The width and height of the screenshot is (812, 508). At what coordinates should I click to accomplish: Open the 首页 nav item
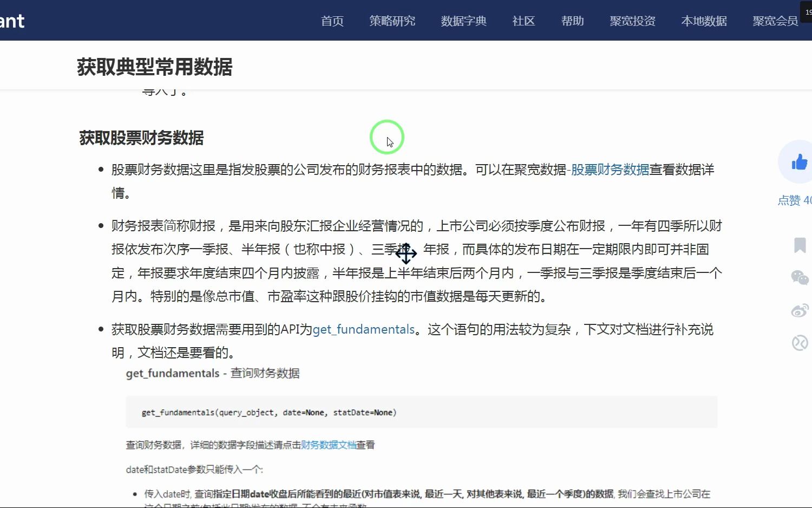click(332, 21)
